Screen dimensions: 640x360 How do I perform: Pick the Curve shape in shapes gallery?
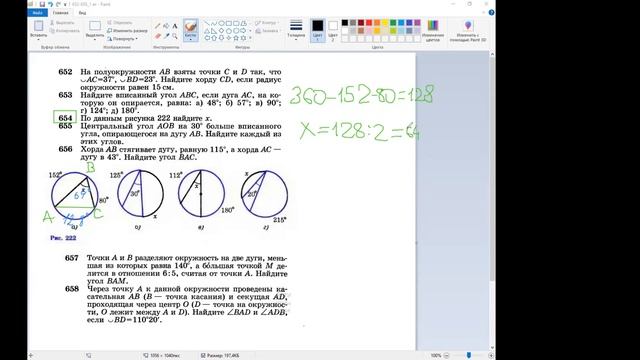[214, 23]
